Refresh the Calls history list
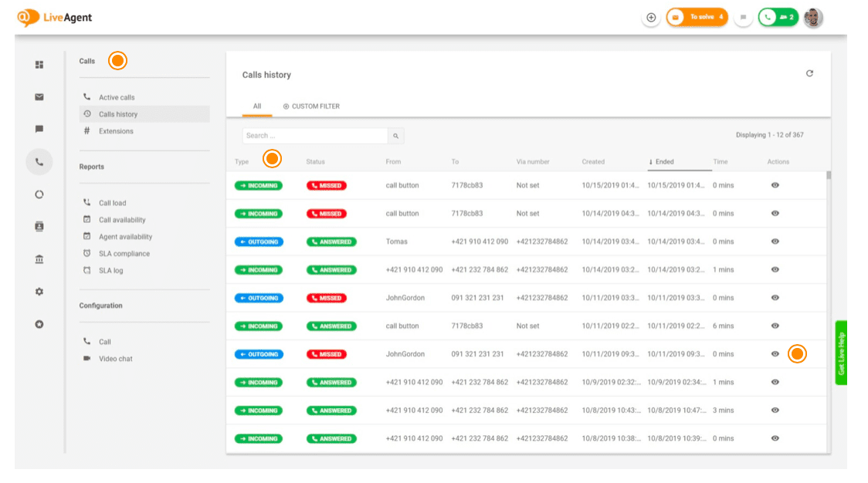The width and height of the screenshot is (868, 483). tap(809, 74)
